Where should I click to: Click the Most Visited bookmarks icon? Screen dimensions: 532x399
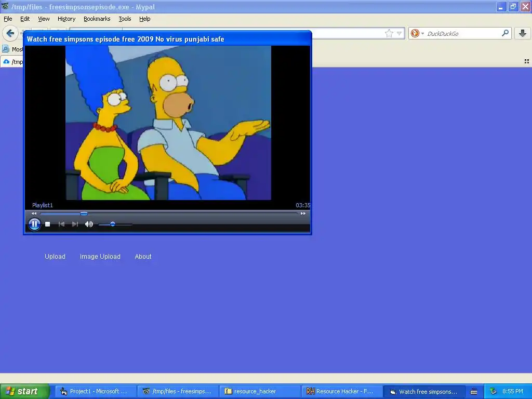coord(6,49)
